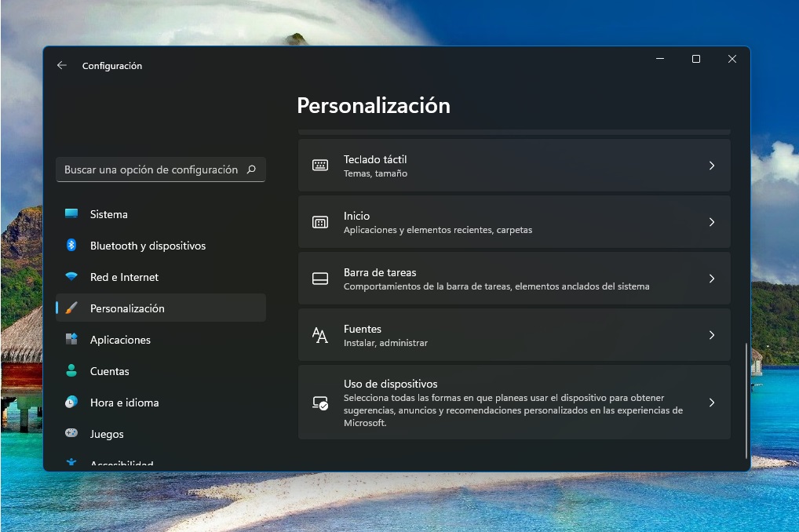Image resolution: width=799 pixels, height=532 pixels.
Task: Select the Teclado táctil keyboard icon
Action: (x=319, y=165)
